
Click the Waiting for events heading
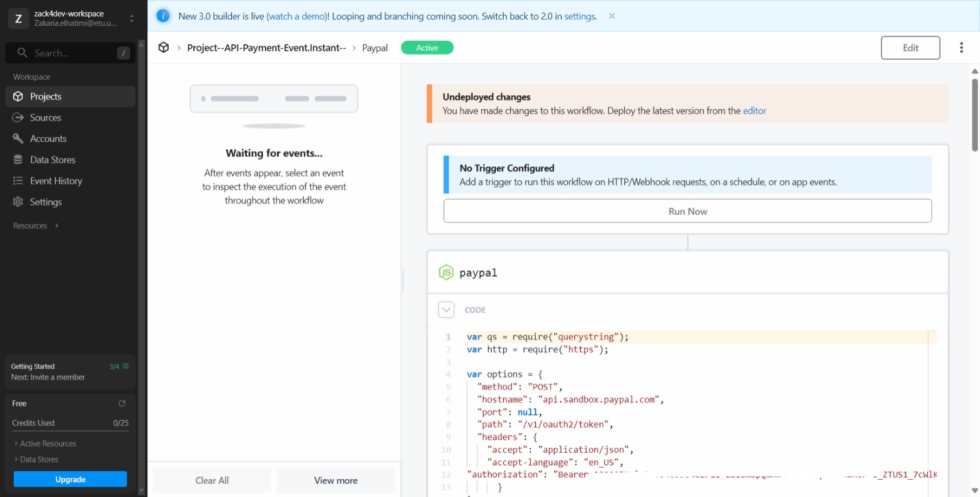pyautogui.click(x=274, y=153)
